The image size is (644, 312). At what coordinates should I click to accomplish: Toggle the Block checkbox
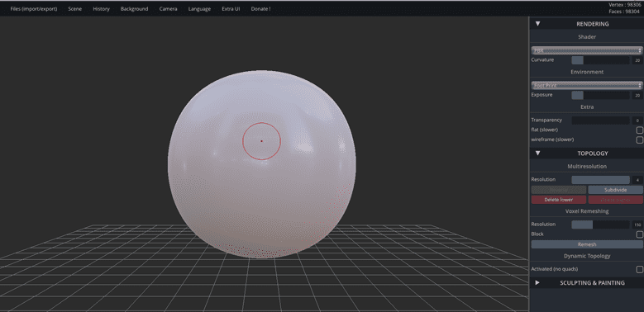[640, 234]
